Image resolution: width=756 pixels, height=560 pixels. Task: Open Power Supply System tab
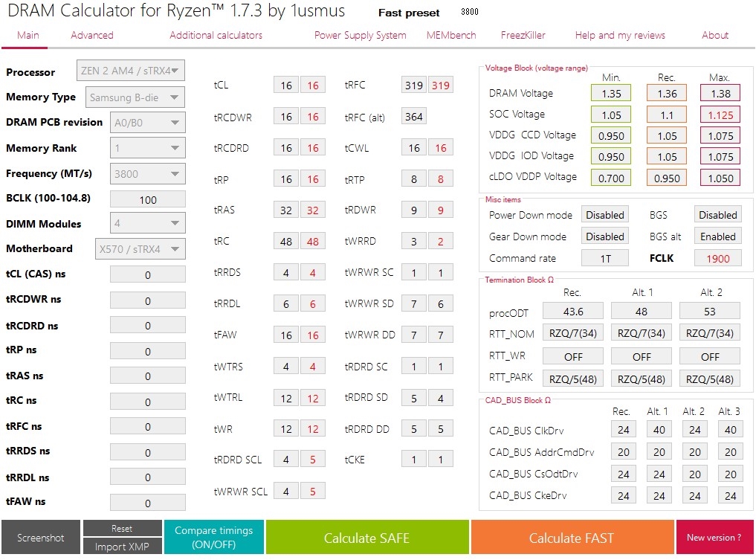pyautogui.click(x=361, y=35)
